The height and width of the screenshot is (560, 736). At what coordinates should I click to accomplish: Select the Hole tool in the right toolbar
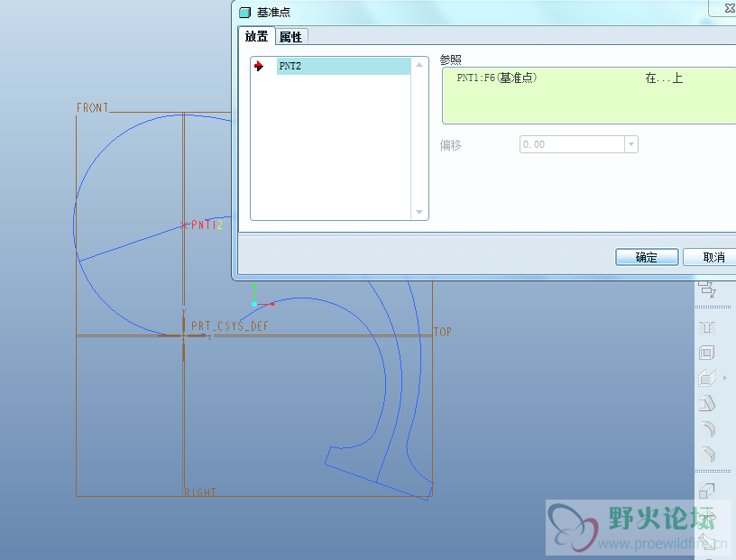coord(707,327)
